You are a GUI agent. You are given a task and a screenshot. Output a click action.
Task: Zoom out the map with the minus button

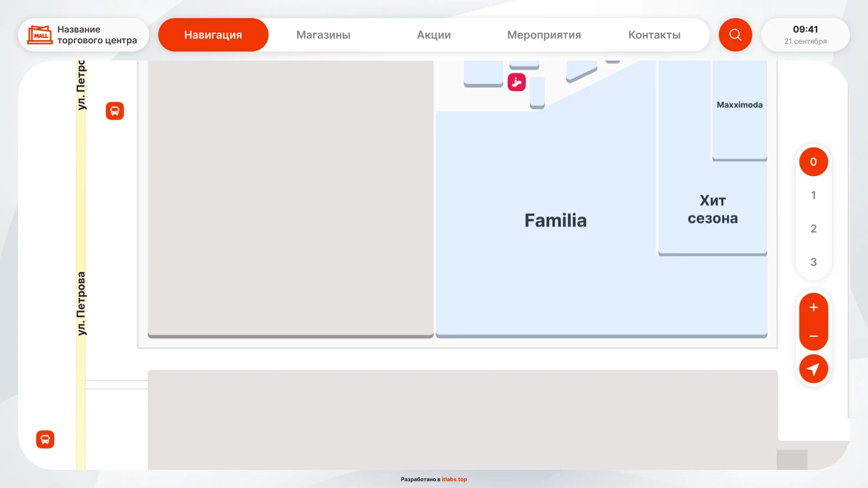tap(813, 336)
